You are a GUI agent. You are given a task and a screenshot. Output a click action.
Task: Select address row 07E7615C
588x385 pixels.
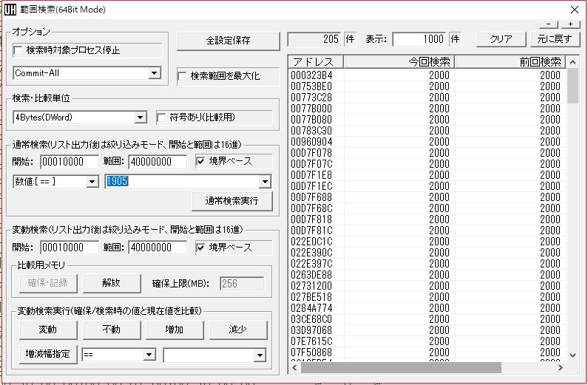[427, 341]
